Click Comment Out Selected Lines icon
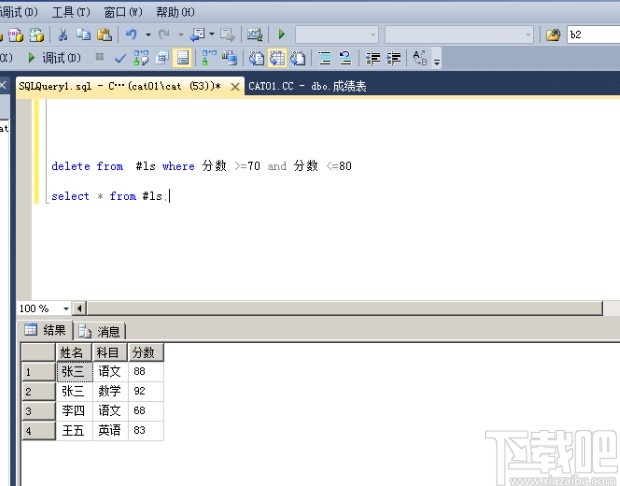 click(x=325, y=58)
